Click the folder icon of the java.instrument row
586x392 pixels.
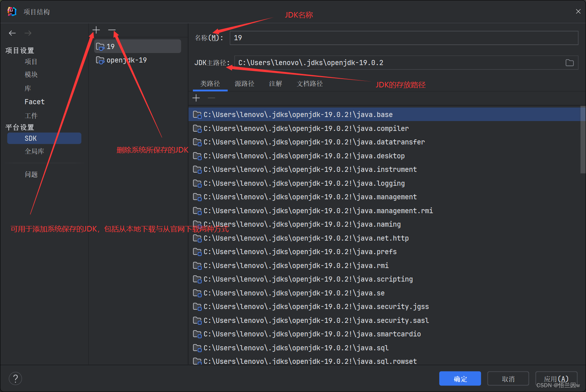coord(197,170)
